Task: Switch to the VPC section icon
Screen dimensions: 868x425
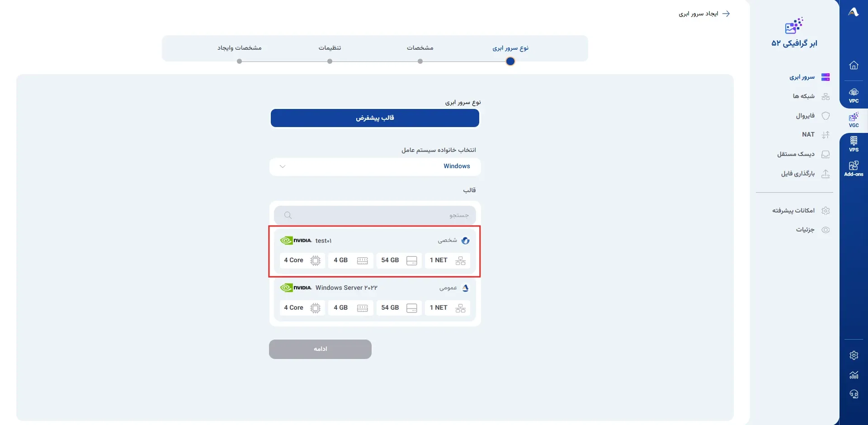Action: tap(854, 95)
